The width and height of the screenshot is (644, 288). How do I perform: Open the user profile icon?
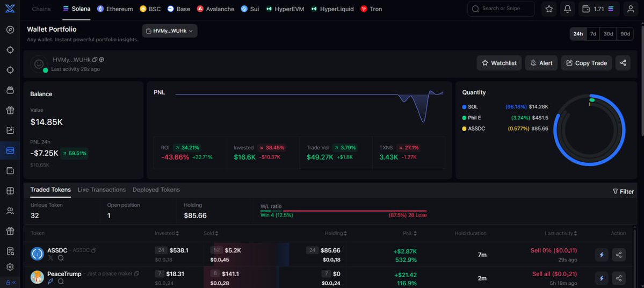pyautogui.click(x=631, y=9)
